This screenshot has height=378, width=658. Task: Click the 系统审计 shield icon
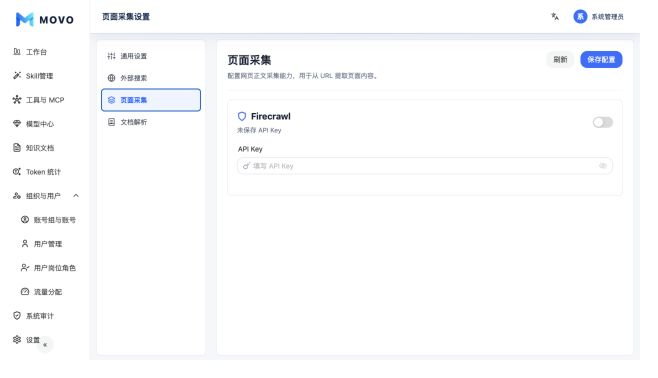pos(17,315)
